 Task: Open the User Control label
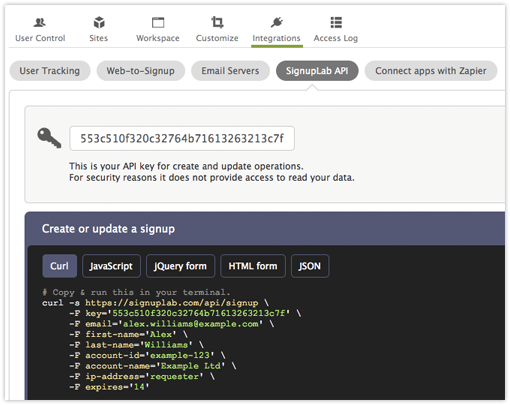pyautogui.click(x=40, y=38)
